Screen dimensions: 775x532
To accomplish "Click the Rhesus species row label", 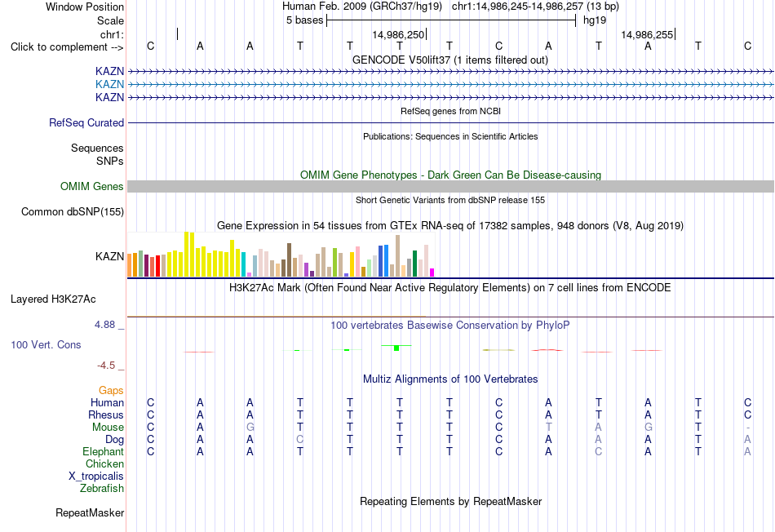I will 106,415.
